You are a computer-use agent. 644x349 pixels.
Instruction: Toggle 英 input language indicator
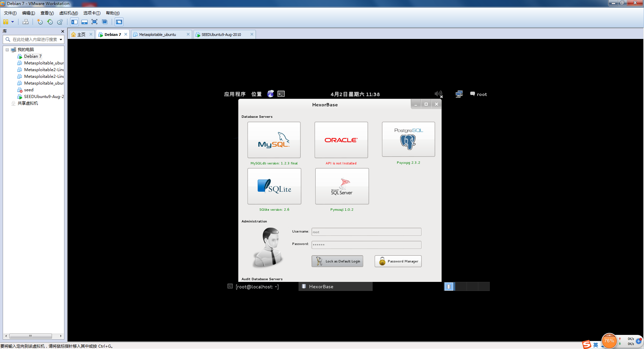(x=596, y=345)
